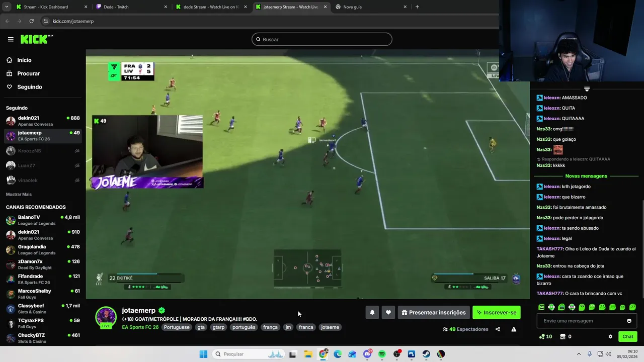Click the volume icon in system tray

click(x=608, y=354)
